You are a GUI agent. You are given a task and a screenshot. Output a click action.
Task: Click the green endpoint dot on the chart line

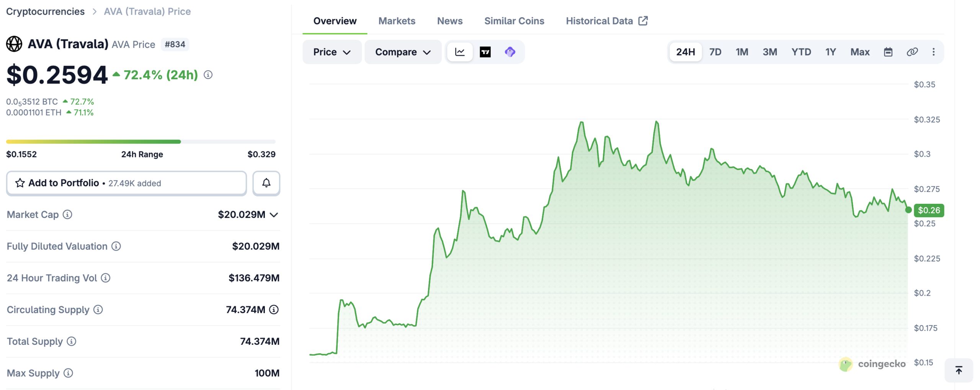pos(908,210)
